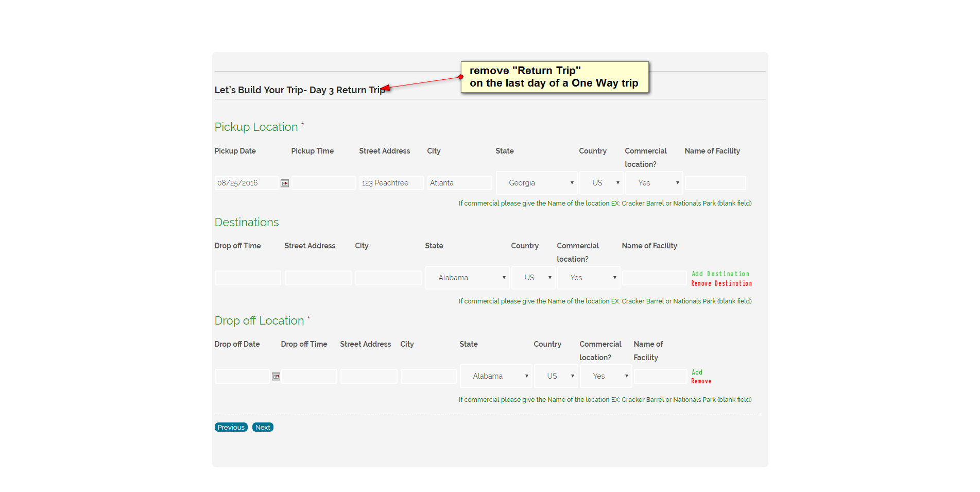Image resolution: width=980 pixels, height=492 pixels.
Task: Click the Pickup Time input field
Action: [x=323, y=183]
